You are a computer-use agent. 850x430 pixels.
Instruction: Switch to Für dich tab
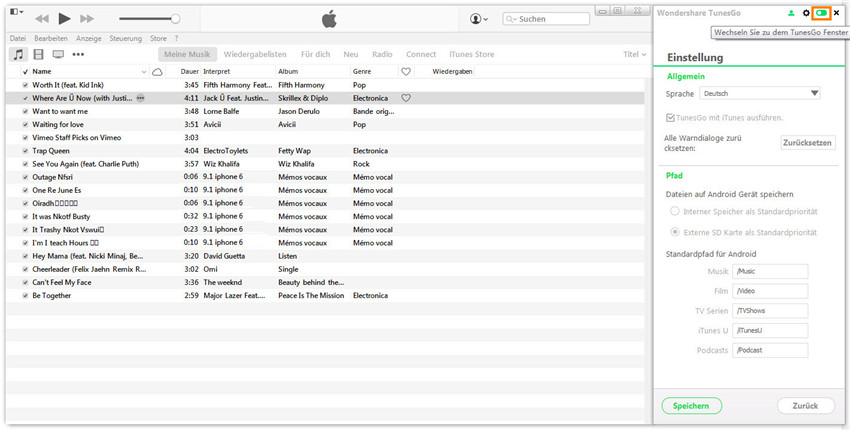pyautogui.click(x=315, y=54)
